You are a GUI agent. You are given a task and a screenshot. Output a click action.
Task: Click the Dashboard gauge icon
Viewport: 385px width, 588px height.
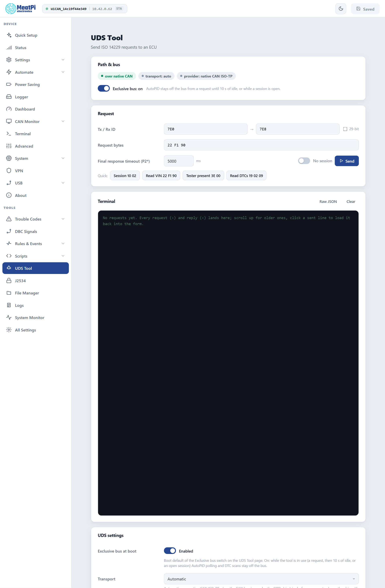[x=9, y=109]
